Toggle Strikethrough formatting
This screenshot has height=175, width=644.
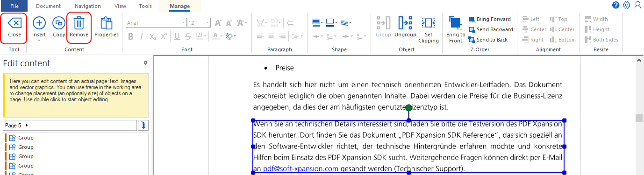pyautogui.click(x=187, y=36)
